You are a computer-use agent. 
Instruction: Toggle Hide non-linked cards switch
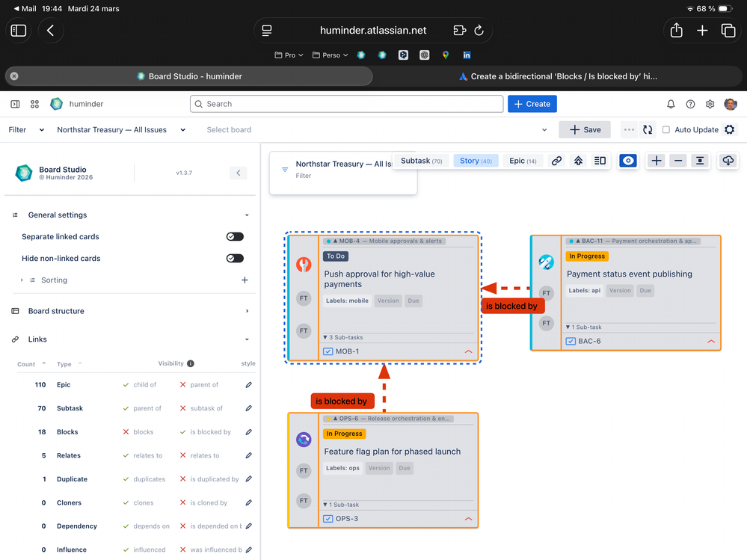click(x=235, y=258)
